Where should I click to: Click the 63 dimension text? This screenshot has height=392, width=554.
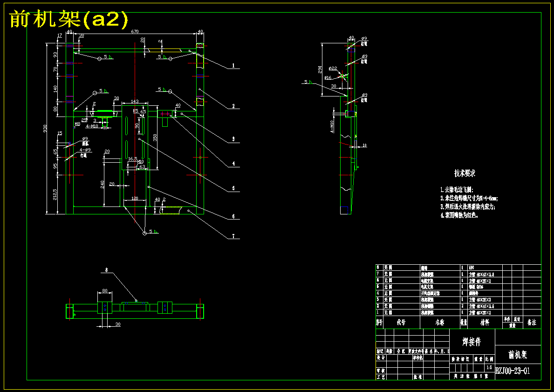[x=142, y=166]
